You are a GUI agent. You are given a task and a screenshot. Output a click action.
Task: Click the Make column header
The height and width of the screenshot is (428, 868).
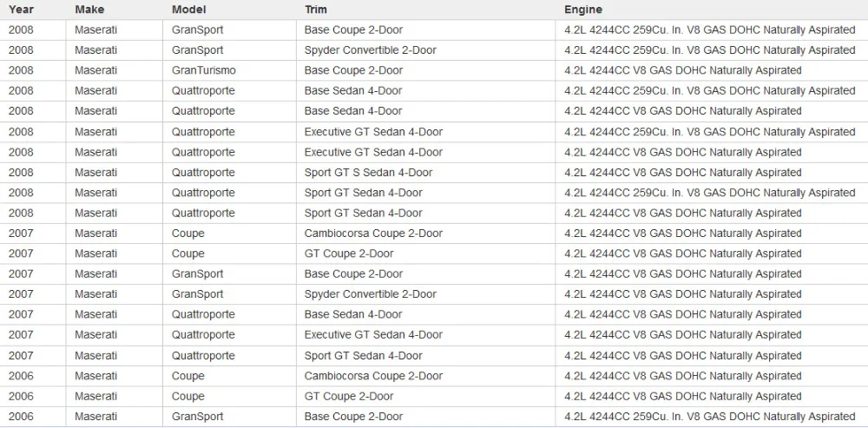tap(89, 10)
